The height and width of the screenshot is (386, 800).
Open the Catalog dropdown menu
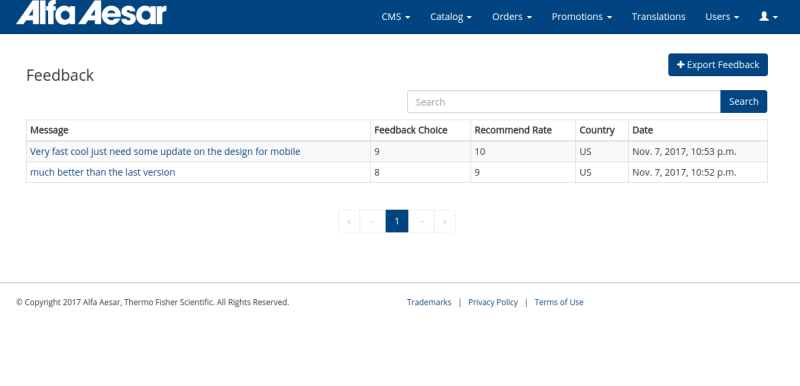click(x=451, y=17)
